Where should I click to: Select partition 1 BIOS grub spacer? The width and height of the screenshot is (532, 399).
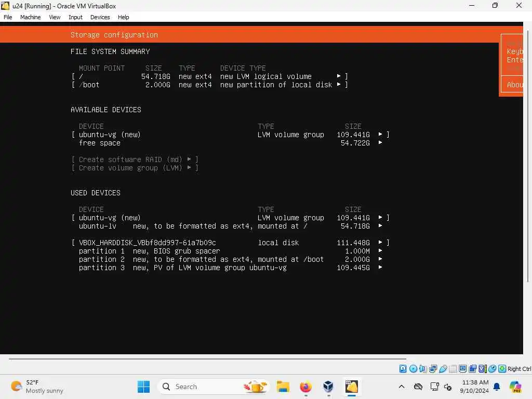click(230, 251)
